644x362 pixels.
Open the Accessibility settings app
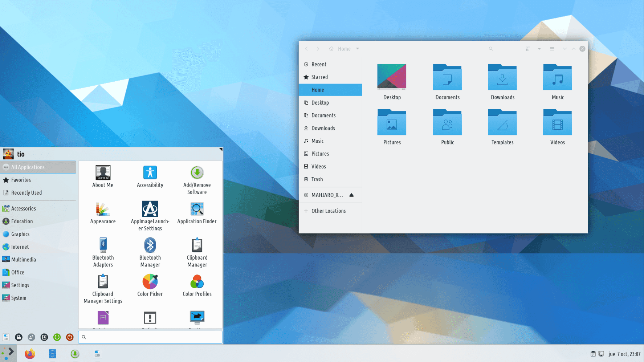click(x=150, y=177)
